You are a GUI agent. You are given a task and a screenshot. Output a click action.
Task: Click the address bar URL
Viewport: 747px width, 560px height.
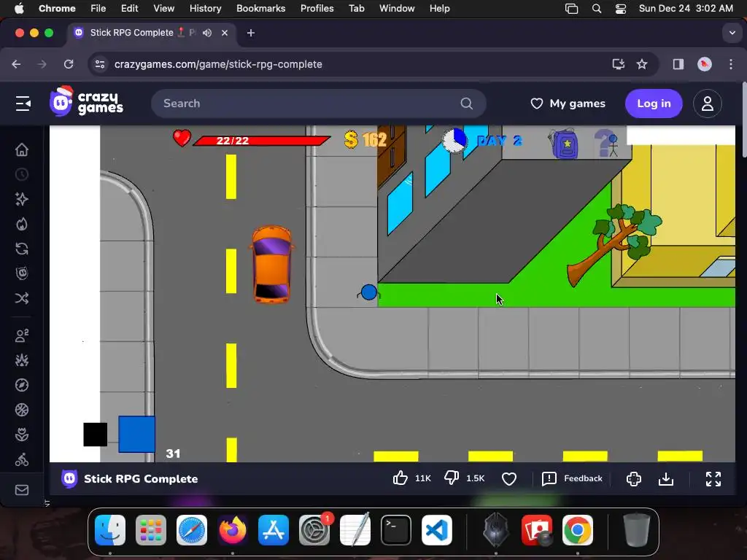pyautogui.click(x=218, y=64)
